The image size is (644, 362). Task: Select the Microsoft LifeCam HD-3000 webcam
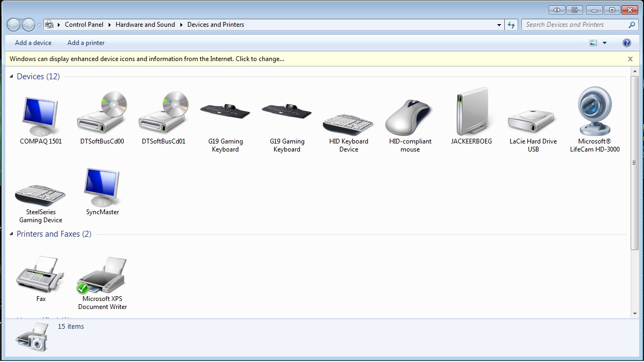tap(595, 120)
